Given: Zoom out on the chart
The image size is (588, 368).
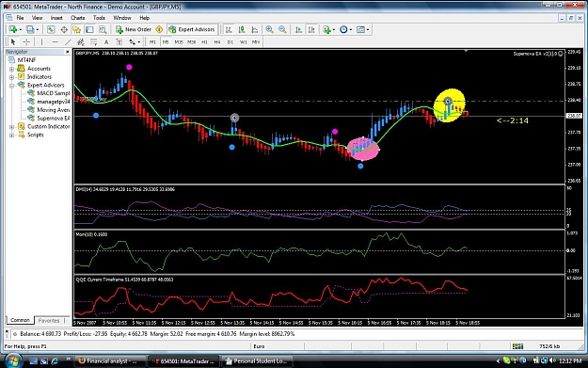Looking at the screenshot, I should pyautogui.click(x=282, y=29).
